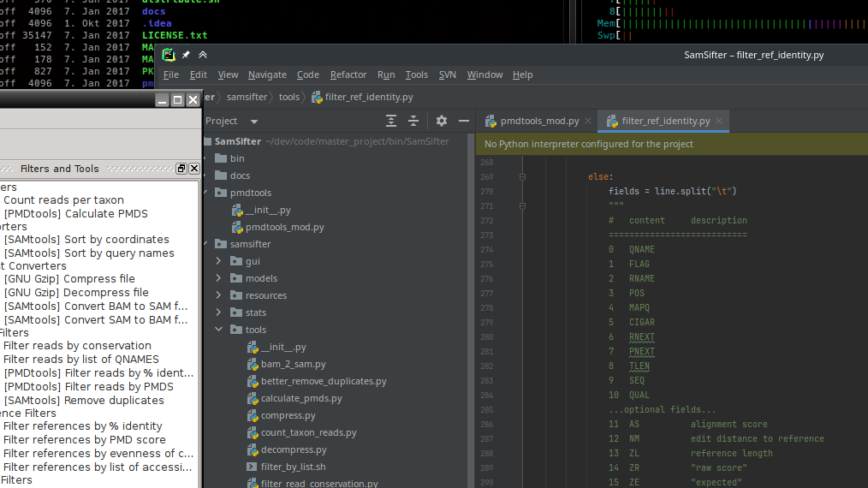Open the Refactor menu
Screen dimensions: 868x488
348,74
